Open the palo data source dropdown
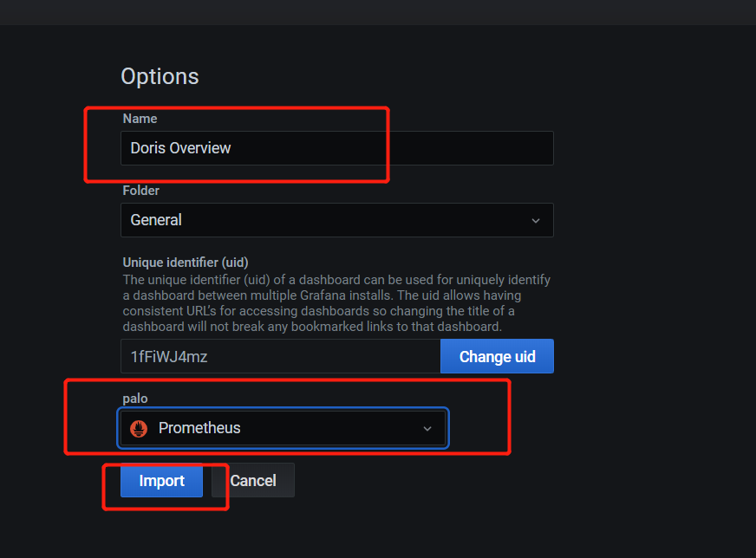756x558 pixels. tap(283, 428)
